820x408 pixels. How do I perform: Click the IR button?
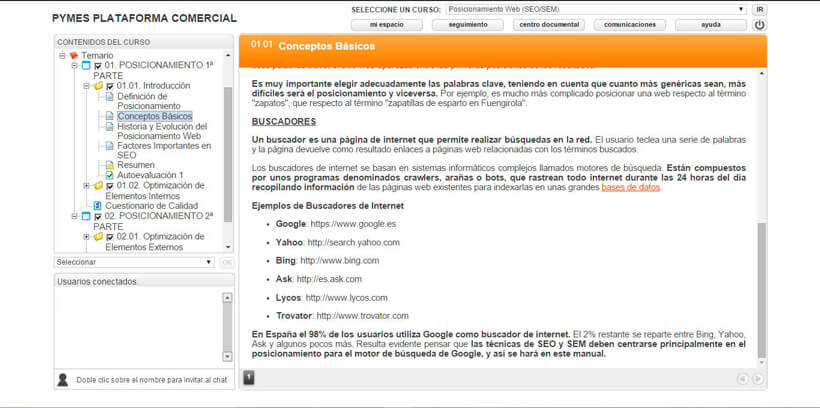pos(759,9)
